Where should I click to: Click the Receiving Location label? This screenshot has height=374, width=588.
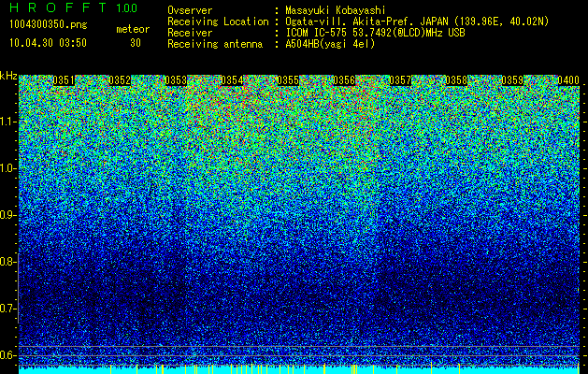click(x=218, y=22)
